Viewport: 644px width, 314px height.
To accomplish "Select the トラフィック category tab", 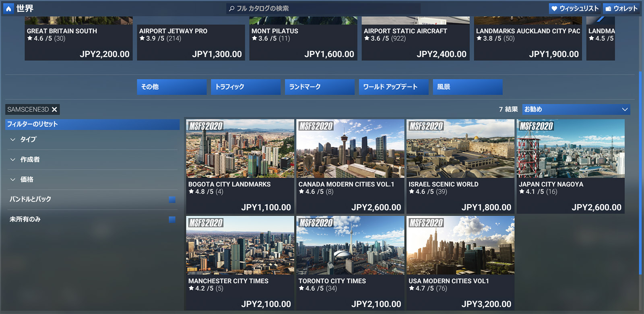I will click(246, 87).
